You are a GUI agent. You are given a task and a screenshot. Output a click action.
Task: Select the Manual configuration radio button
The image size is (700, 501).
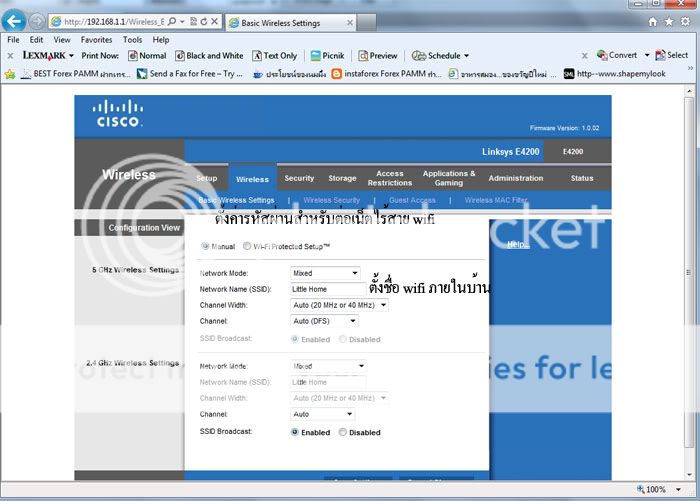click(x=206, y=246)
